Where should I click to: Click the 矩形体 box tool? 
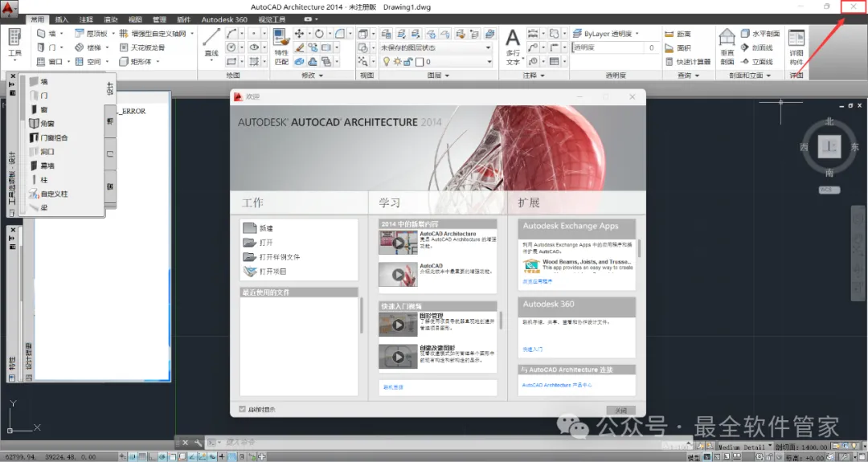click(135, 61)
